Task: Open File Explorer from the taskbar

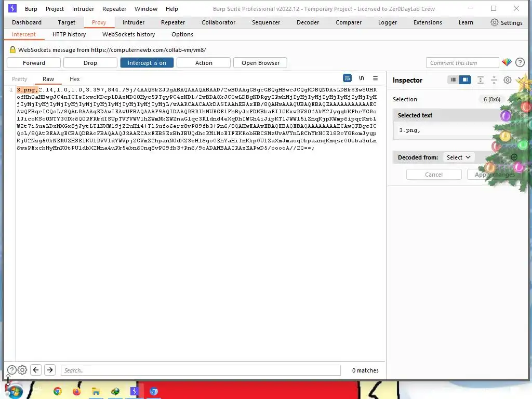Action: pos(96,392)
